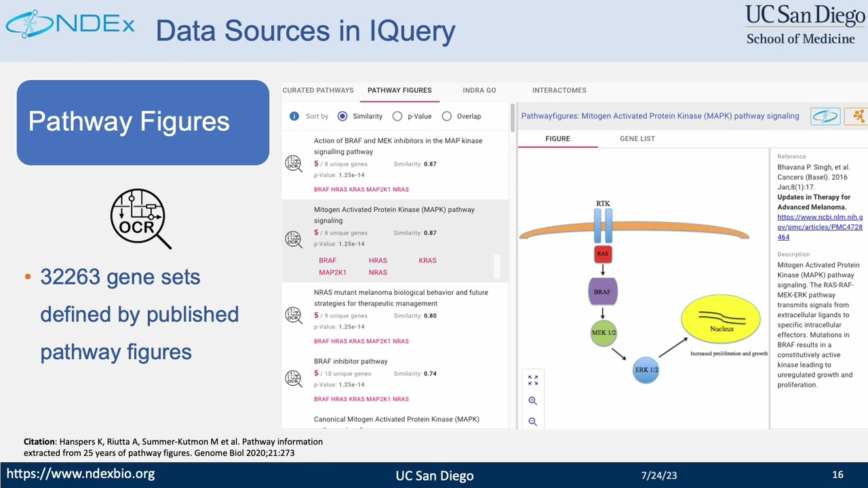868x488 pixels.
Task: Click UC San Diego text in the footer
Action: 435,476
